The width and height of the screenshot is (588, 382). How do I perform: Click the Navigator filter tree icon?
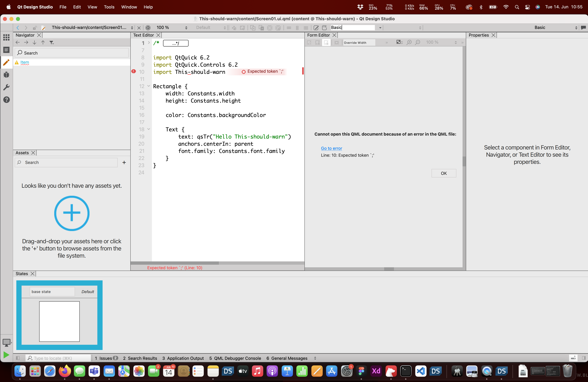coord(51,42)
